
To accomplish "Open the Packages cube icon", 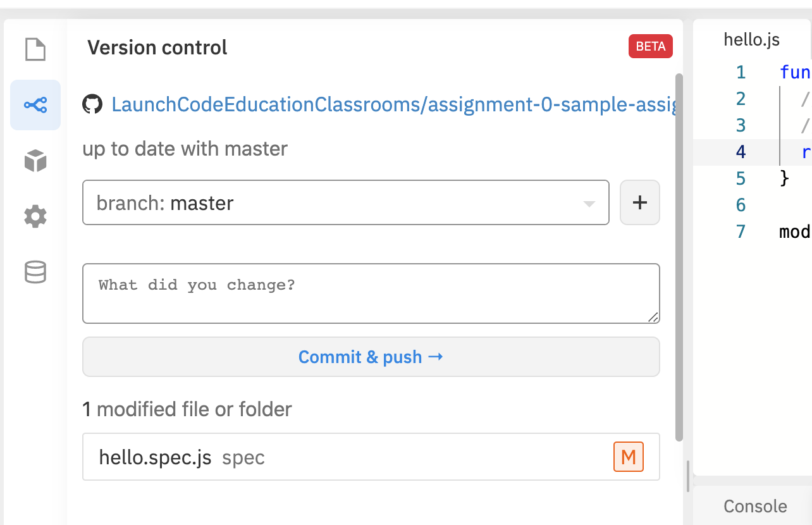I will coord(35,161).
